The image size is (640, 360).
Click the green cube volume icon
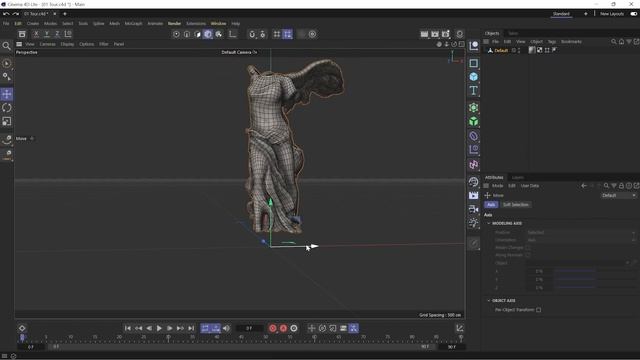473,121
